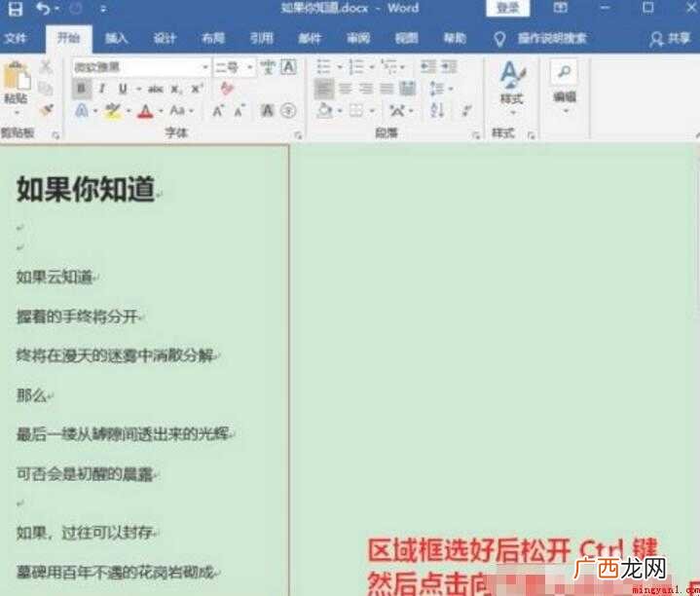The image size is (700, 596).
Task: Switch to the 设计 ribbon tab
Action: coord(165,38)
